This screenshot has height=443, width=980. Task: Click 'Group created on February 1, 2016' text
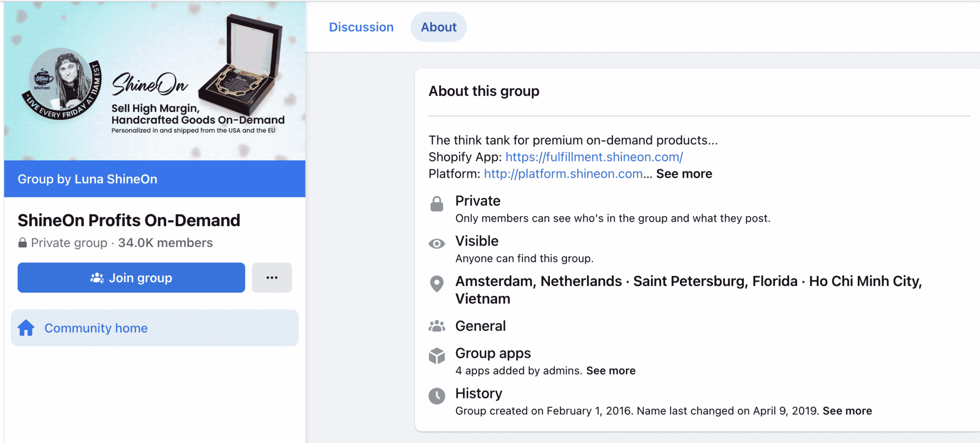pyautogui.click(x=544, y=411)
